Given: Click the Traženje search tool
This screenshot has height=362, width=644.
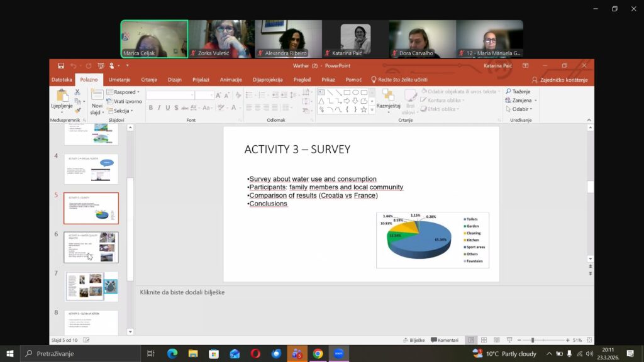Looking at the screenshot, I should click(x=518, y=92).
